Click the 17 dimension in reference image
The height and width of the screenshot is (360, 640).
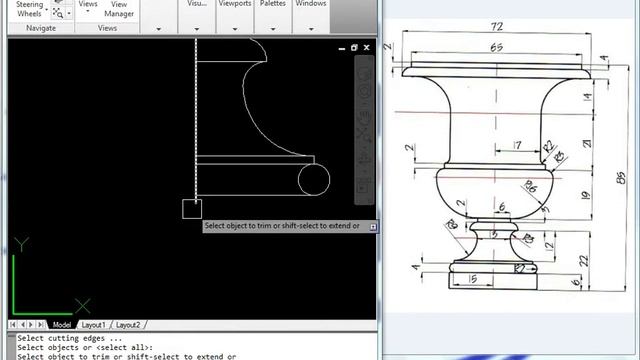(x=518, y=145)
